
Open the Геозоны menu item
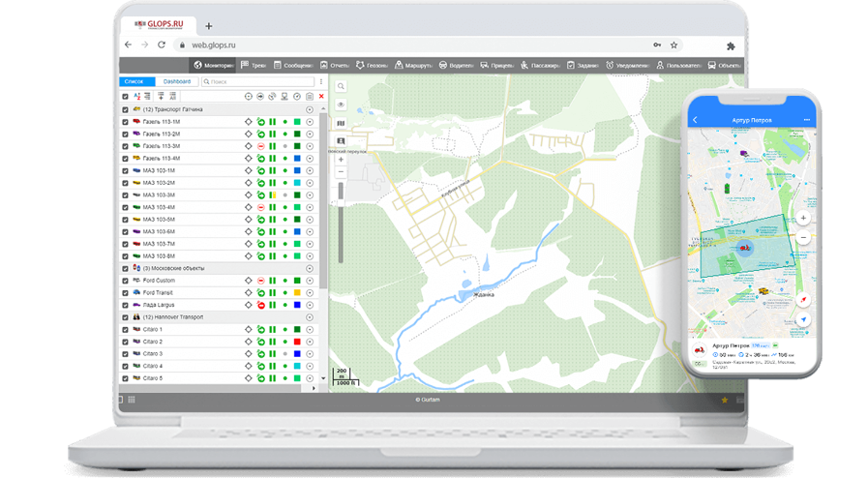pos(372,65)
